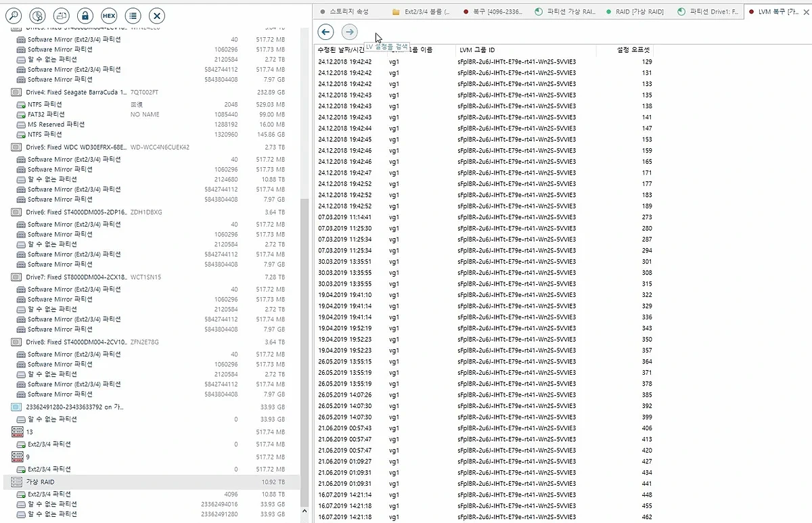
Task: Select the LVM config row with offset 153
Action: pyautogui.click(x=484, y=139)
